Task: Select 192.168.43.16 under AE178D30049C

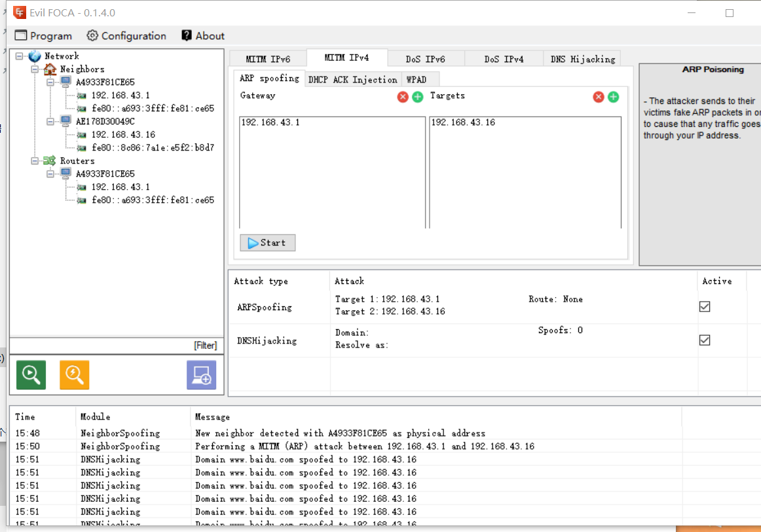Action: click(123, 134)
